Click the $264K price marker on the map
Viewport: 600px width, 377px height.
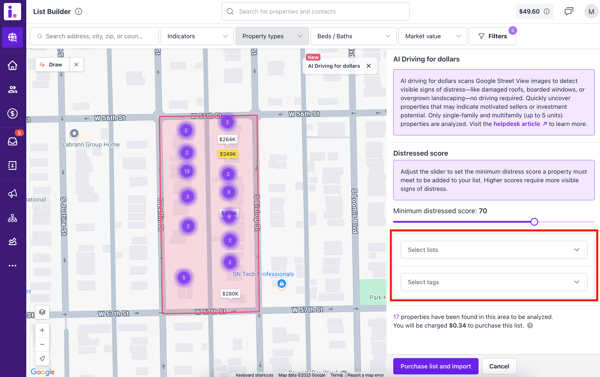pos(228,139)
